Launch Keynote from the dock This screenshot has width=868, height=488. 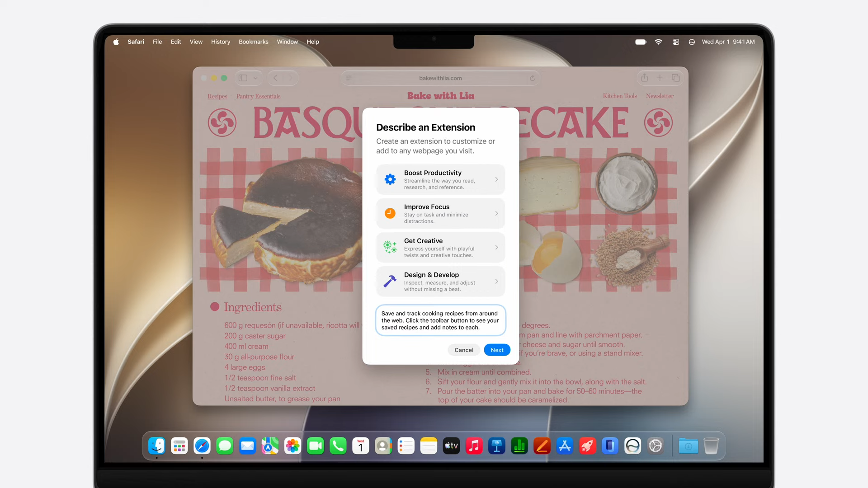497,446
